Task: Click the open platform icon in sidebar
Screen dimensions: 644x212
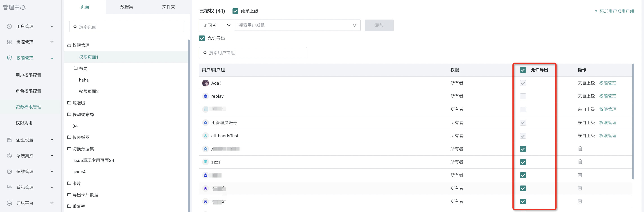Action: click(x=9, y=203)
